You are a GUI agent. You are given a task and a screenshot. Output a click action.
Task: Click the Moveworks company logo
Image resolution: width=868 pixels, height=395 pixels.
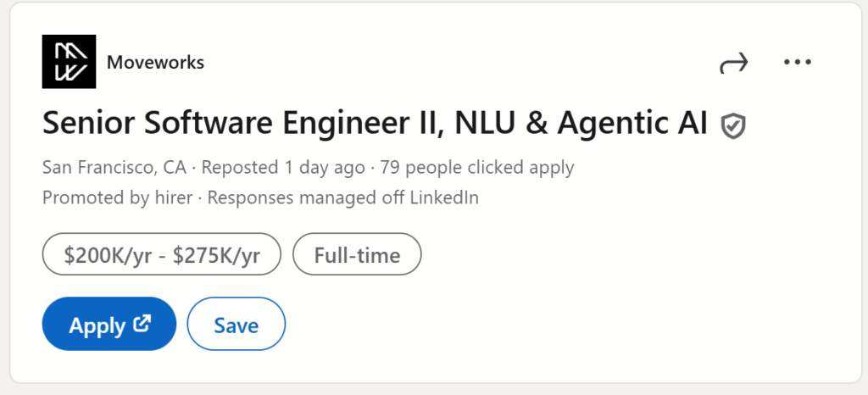click(69, 62)
